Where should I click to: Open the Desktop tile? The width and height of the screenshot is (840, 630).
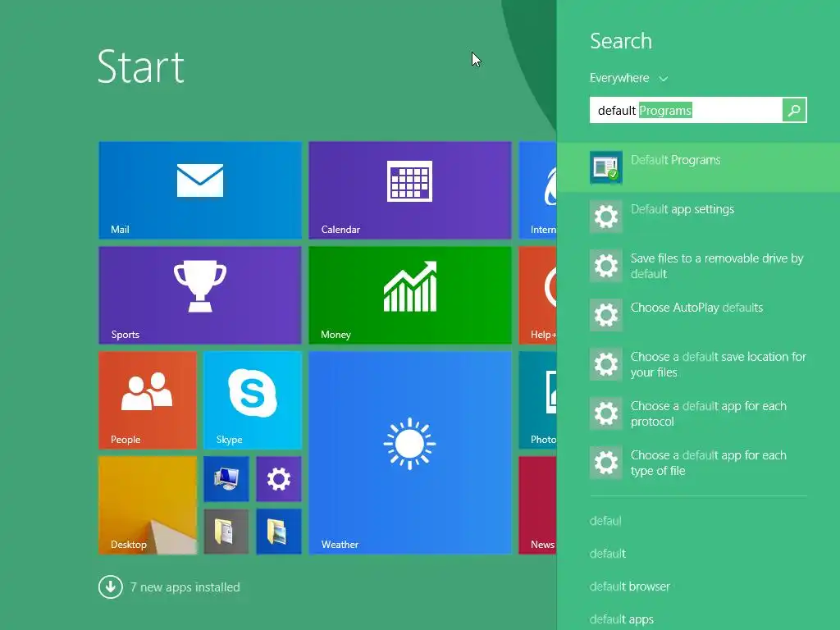tap(148, 504)
